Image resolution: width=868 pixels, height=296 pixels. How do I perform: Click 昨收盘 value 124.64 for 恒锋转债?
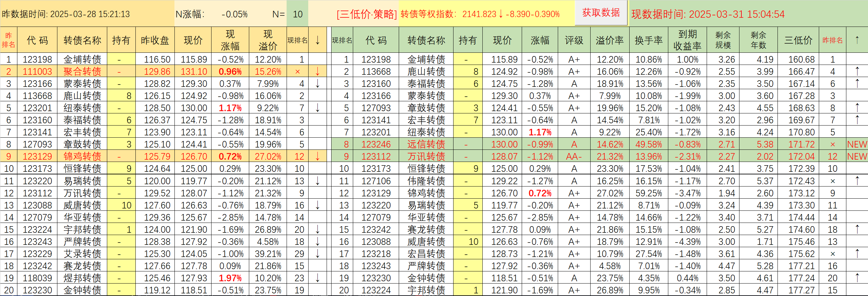157,169
